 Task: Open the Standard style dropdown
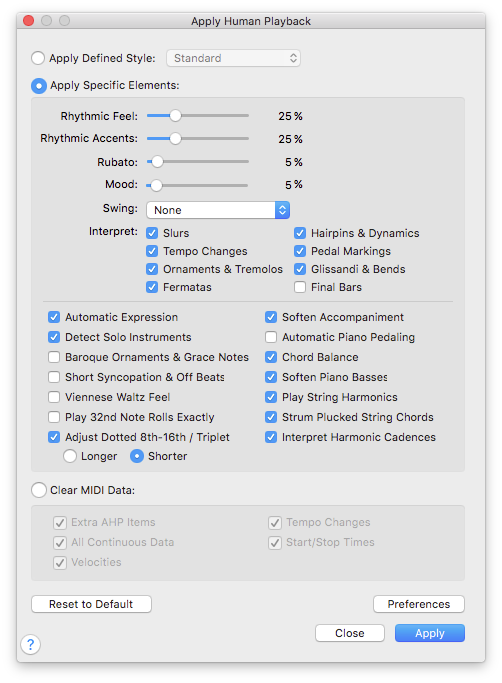[x=233, y=58]
